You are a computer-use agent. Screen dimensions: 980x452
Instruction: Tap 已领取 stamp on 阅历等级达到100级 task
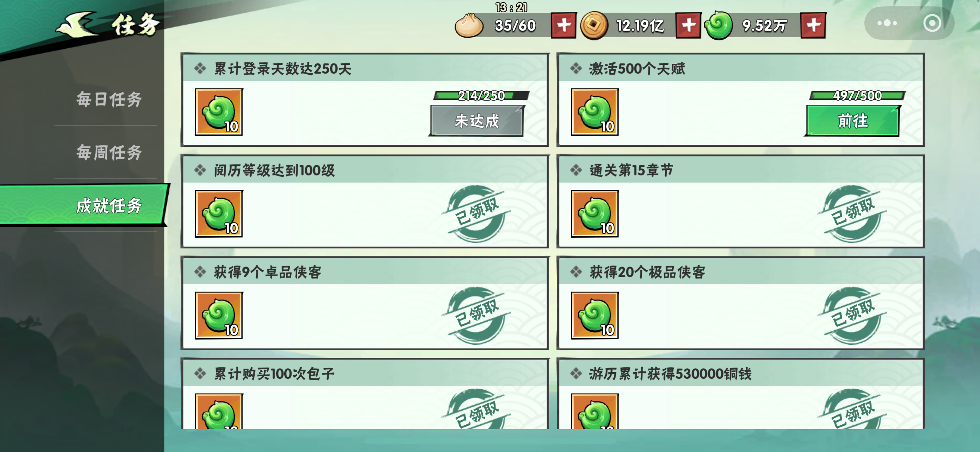[477, 214]
